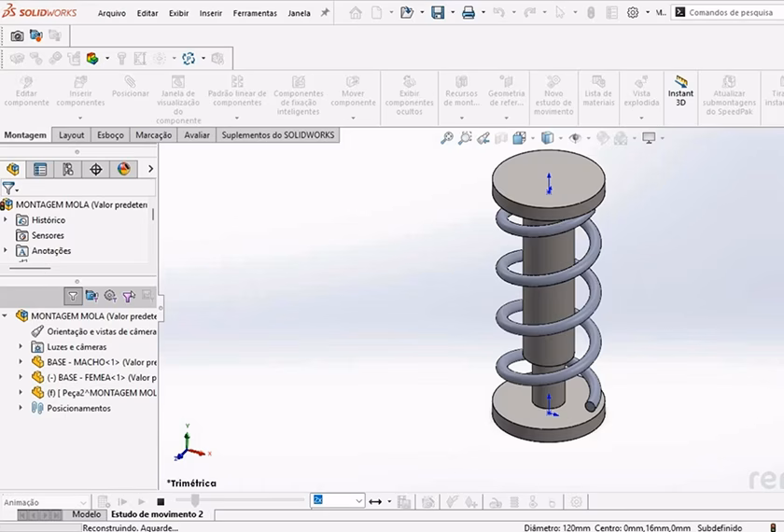
Task: Stop the animation playback
Action: (161, 502)
